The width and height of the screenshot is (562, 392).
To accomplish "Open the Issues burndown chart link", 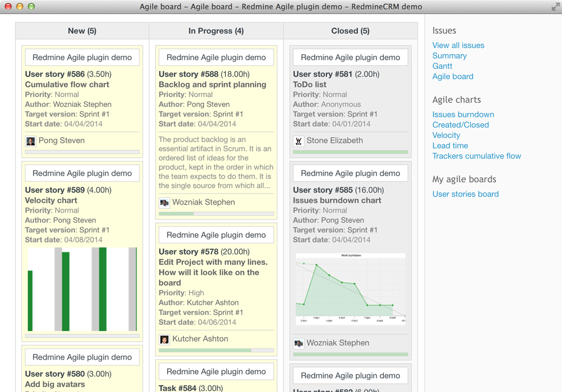I will click(463, 115).
